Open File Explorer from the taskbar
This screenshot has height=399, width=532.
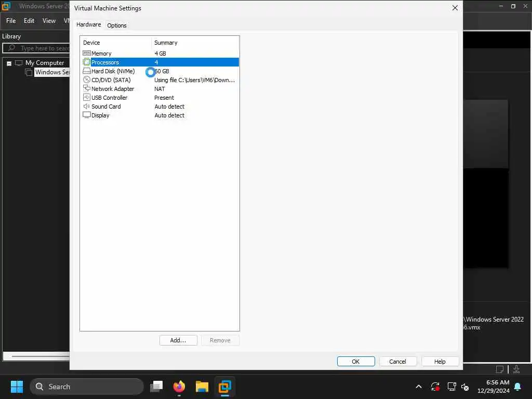click(202, 387)
